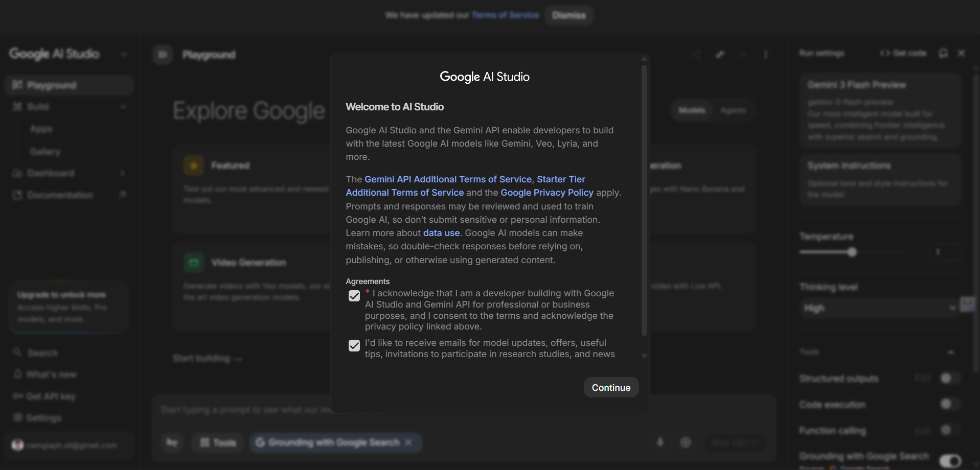The image size is (980, 470).
Task: Toggle Structured outputs switch
Action: (950, 378)
